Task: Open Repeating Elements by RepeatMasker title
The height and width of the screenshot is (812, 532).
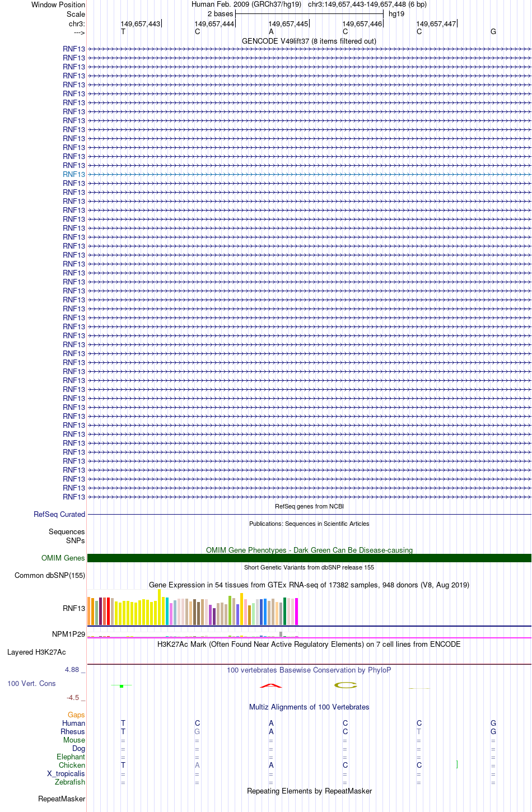Action: (309, 791)
